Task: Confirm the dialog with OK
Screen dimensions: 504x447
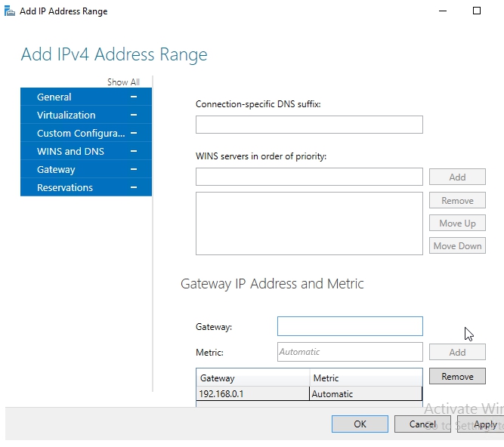Action: 360,424
